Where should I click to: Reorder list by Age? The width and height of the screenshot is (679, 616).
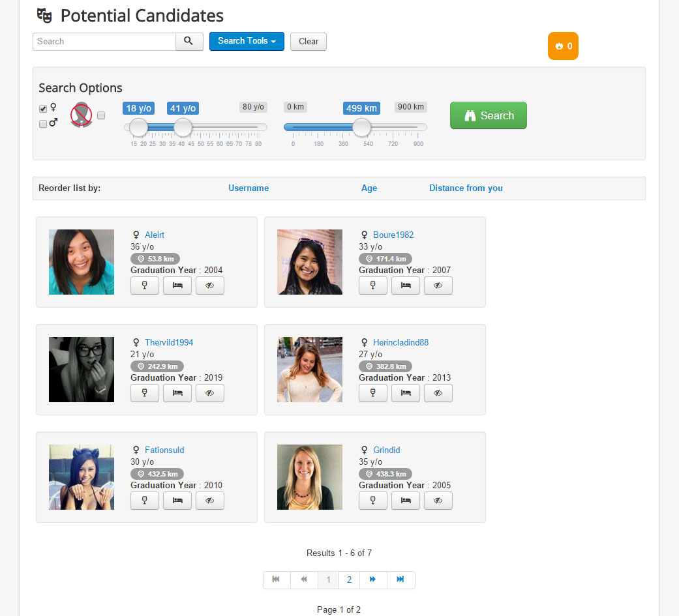(x=369, y=188)
